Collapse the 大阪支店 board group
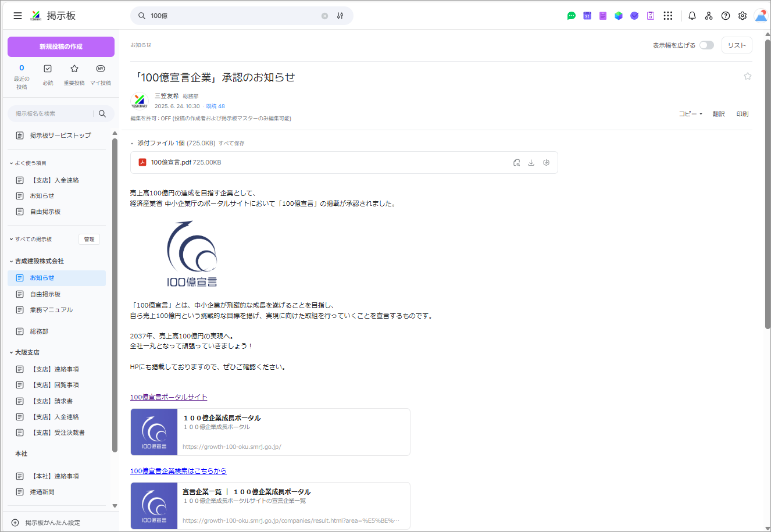 (x=11, y=352)
